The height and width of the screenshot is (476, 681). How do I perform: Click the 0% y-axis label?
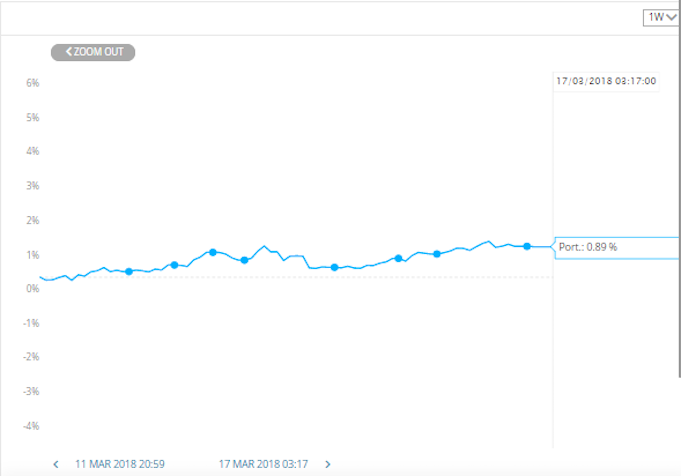33,289
